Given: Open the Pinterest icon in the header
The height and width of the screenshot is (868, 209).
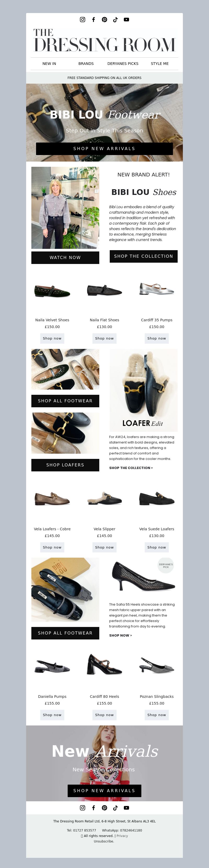Looking at the screenshot, I should pos(104,20).
